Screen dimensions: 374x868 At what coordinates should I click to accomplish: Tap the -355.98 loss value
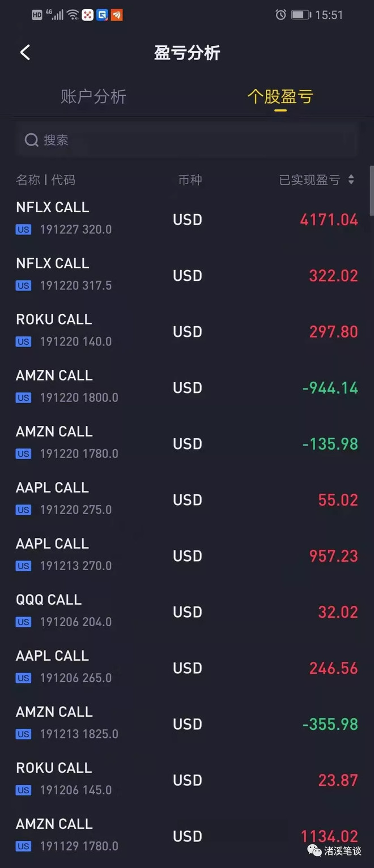(330, 724)
